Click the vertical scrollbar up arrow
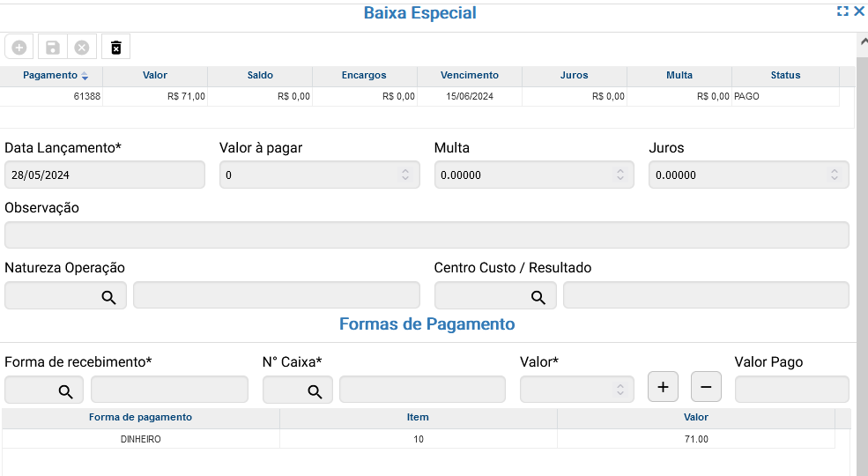Image resolution: width=868 pixels, height=476 pixels. coord(862,41)
